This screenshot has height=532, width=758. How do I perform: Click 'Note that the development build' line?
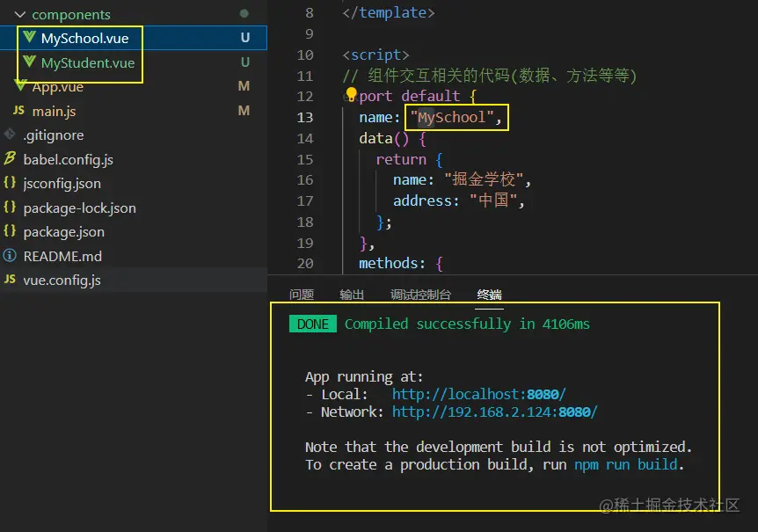click(x=499, y=448)
